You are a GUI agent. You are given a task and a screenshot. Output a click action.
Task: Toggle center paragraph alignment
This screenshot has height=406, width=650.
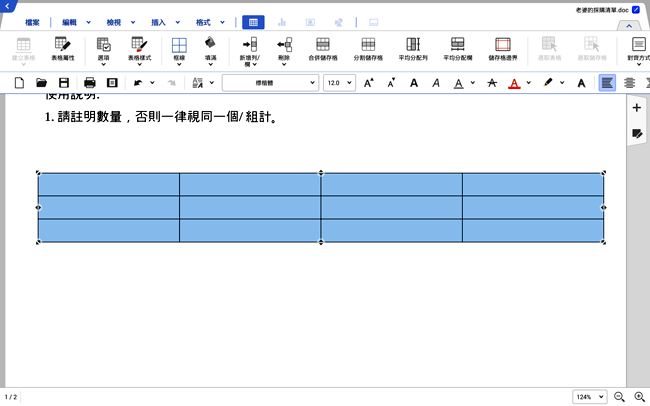pos(629,83)
